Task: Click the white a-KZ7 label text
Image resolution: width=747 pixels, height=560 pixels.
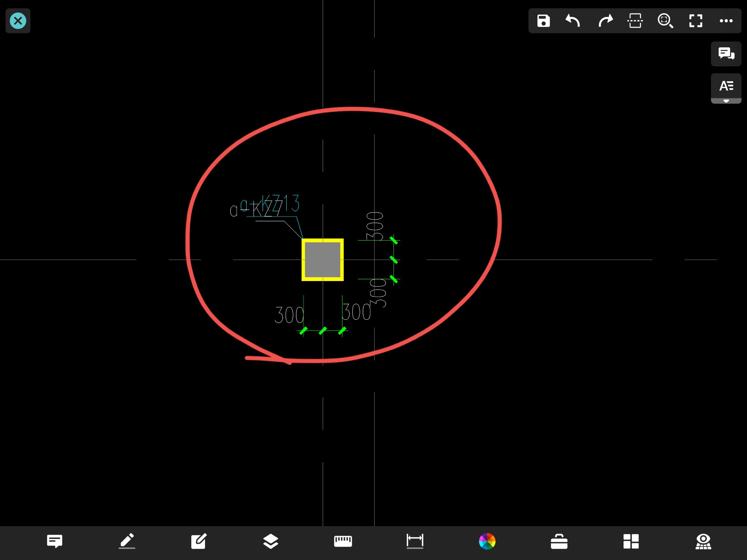Action: pos(256,209)
